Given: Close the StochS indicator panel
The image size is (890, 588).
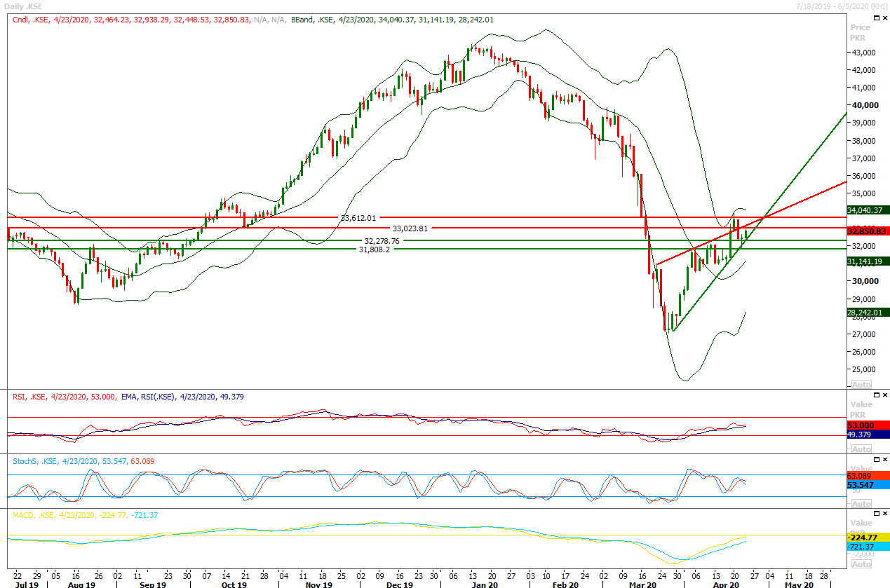Looking at the screenshot, I should coord(885,460).
